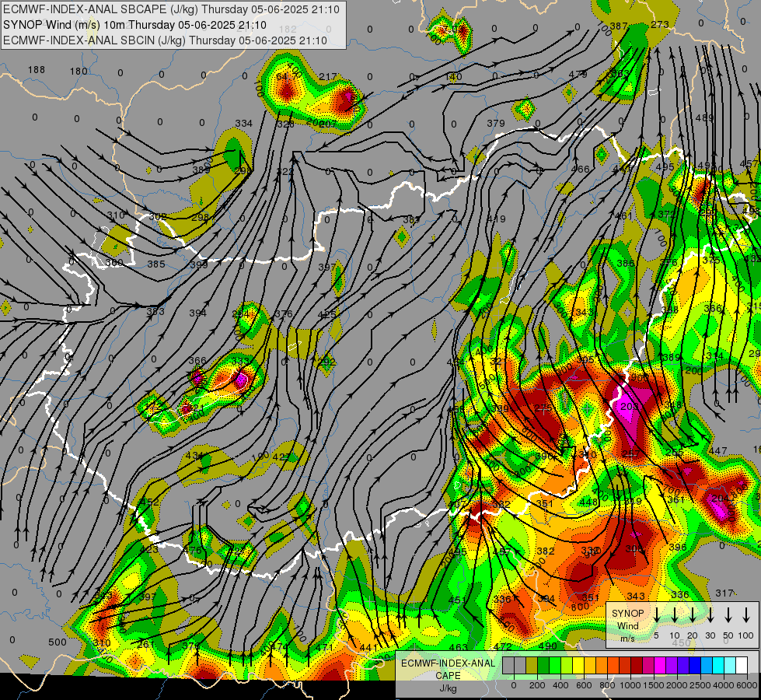Click the map value '261'

tap(145, 645)
